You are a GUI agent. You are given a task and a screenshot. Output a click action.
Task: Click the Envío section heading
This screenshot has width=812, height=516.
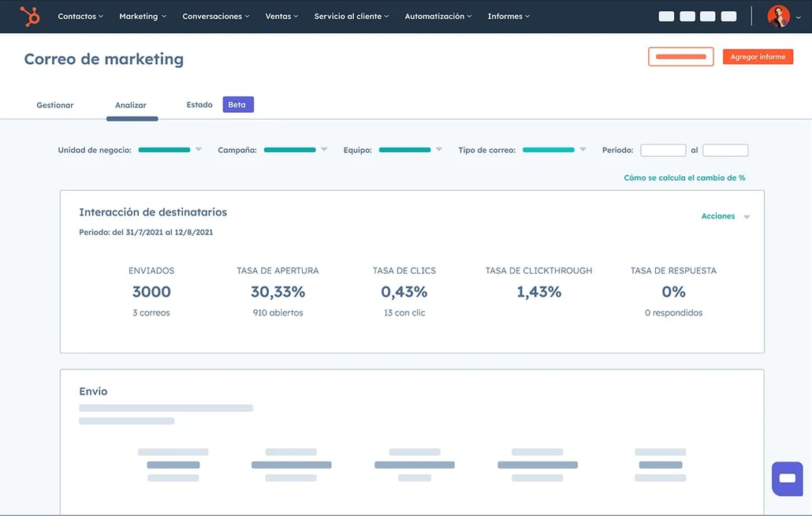click(93, 391)
